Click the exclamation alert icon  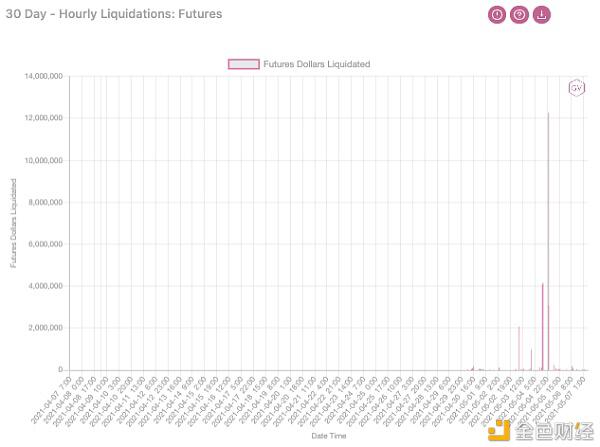(x=497, y=15)
